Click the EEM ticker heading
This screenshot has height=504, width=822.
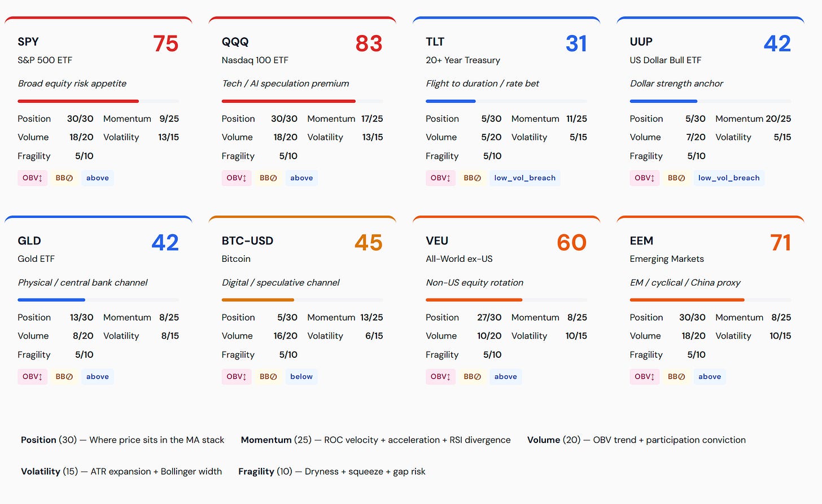click(642, 240)
